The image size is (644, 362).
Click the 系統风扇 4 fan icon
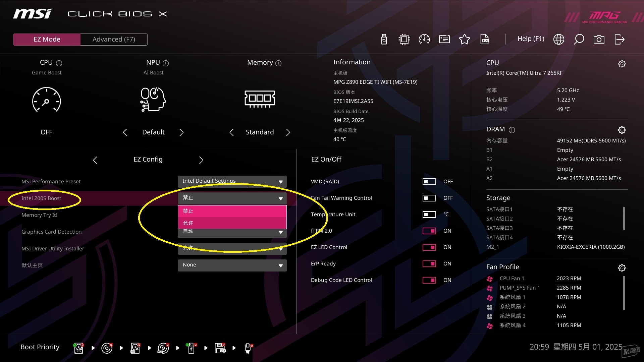490,326
